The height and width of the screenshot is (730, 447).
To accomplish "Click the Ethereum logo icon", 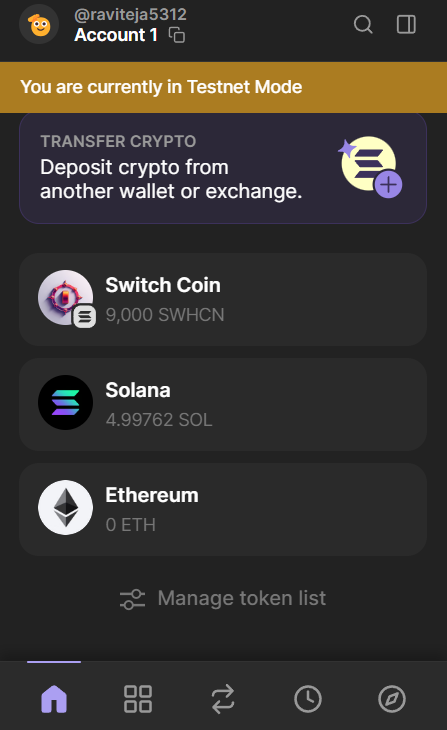I will (x=65, y=507).
